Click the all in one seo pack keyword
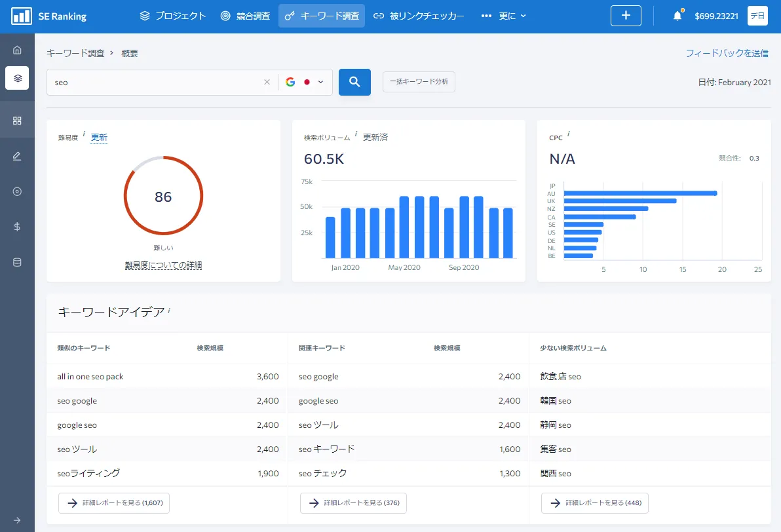This screenshot has width=781, height=532. (x=90, y=377)
